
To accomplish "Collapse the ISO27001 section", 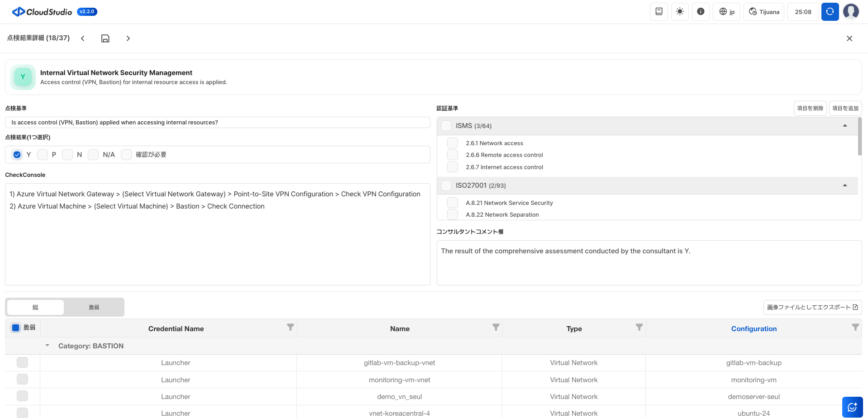I will 844,185.
